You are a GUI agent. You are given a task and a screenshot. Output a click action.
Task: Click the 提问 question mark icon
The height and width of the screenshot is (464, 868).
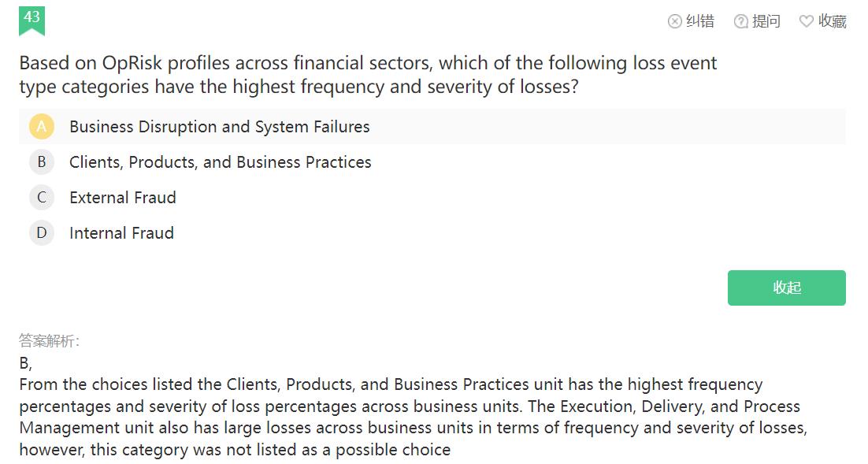point(740,21)
